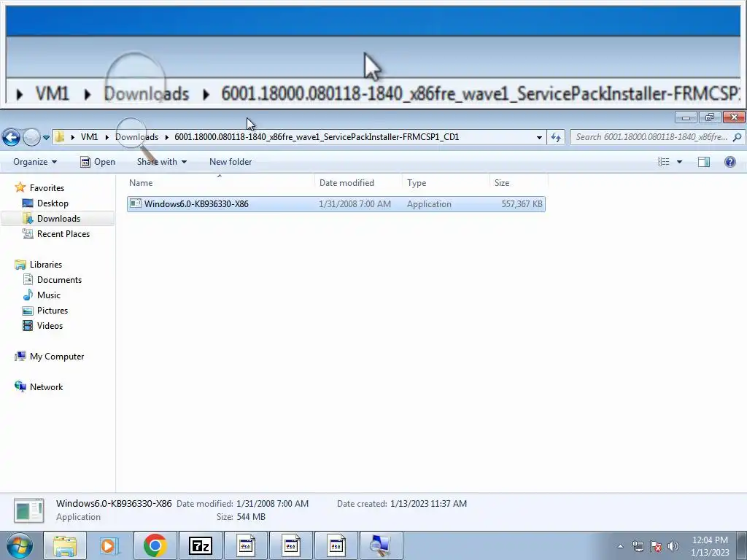747x560 pixels.
Task: Click the 557,367 KB size cell
Action: tap(522, 204)
